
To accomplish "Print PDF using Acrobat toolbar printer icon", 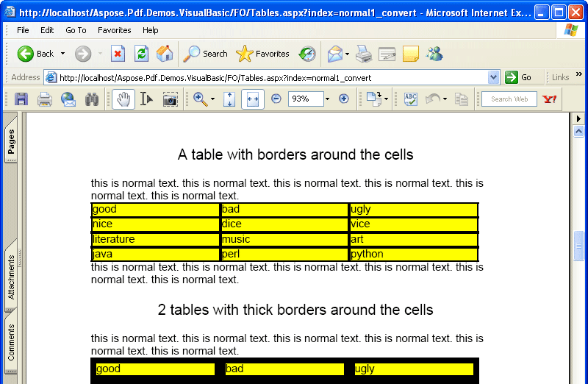I will (45, 99).
